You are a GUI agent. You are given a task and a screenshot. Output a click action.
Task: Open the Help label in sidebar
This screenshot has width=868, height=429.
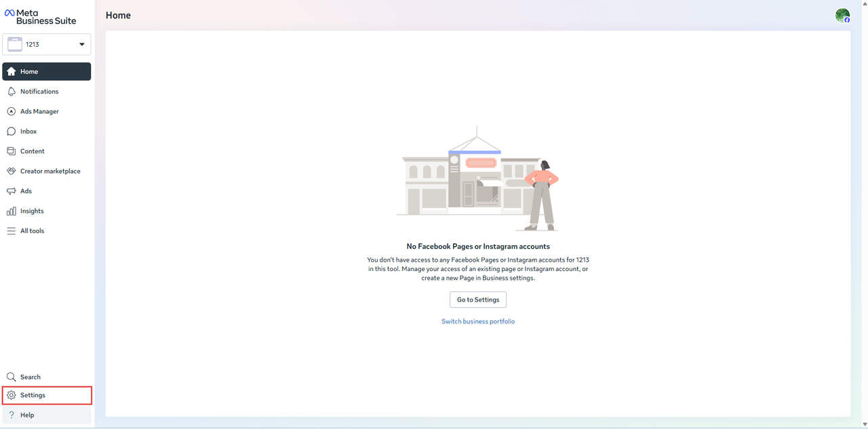pyautogui.click(x=27, y=415)
